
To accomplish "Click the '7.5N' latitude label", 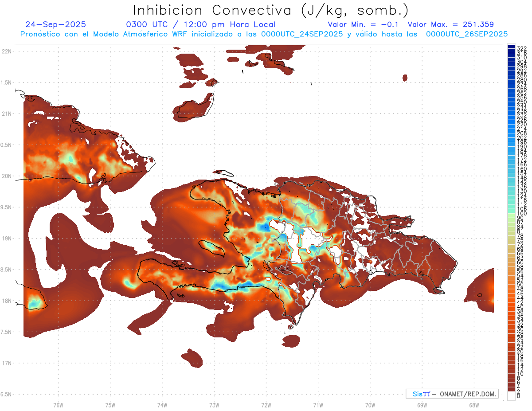I will tap(6, 332).
